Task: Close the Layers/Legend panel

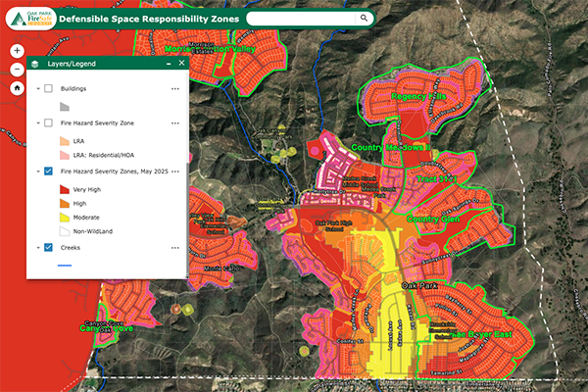Action: 181,63
